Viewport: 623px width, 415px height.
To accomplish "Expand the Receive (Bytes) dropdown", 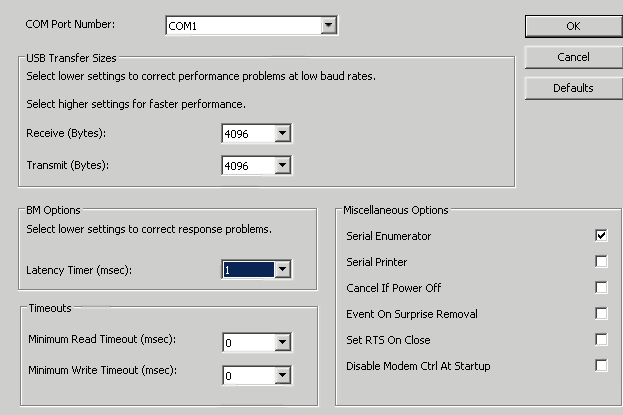I will pos(282,133).
